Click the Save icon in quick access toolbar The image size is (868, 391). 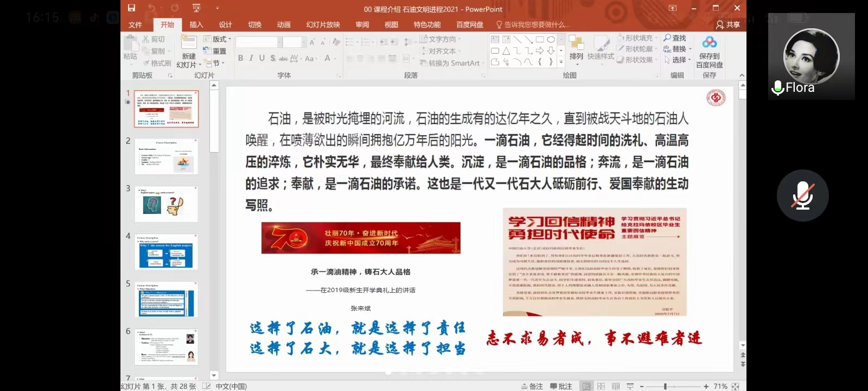click(x=131, y=8)
